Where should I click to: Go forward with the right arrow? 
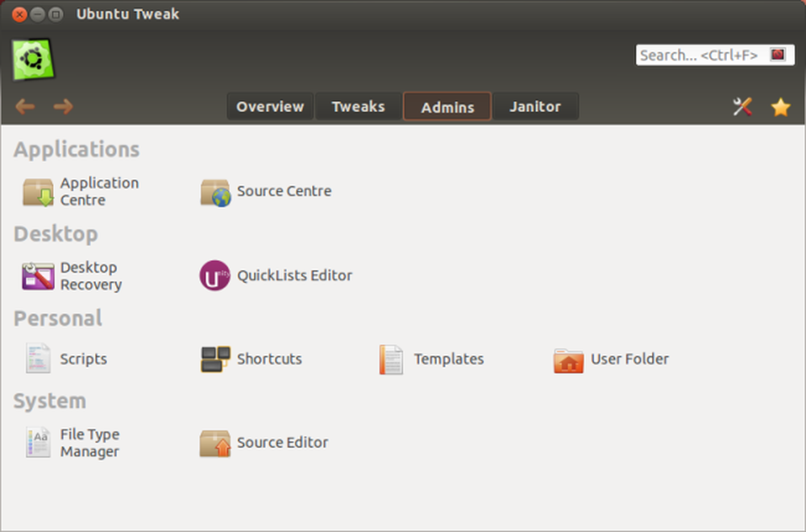coord(63,106)
